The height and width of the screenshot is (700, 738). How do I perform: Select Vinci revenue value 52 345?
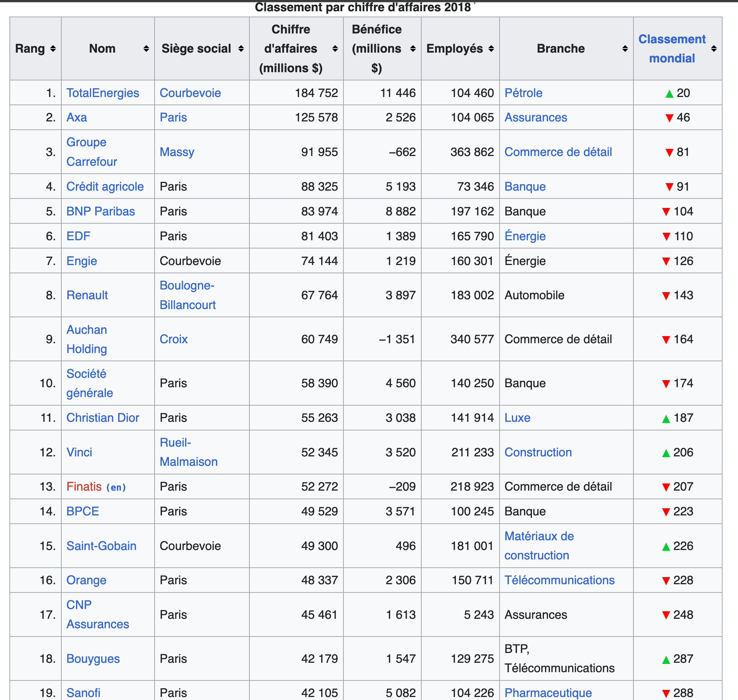point(319,452)
